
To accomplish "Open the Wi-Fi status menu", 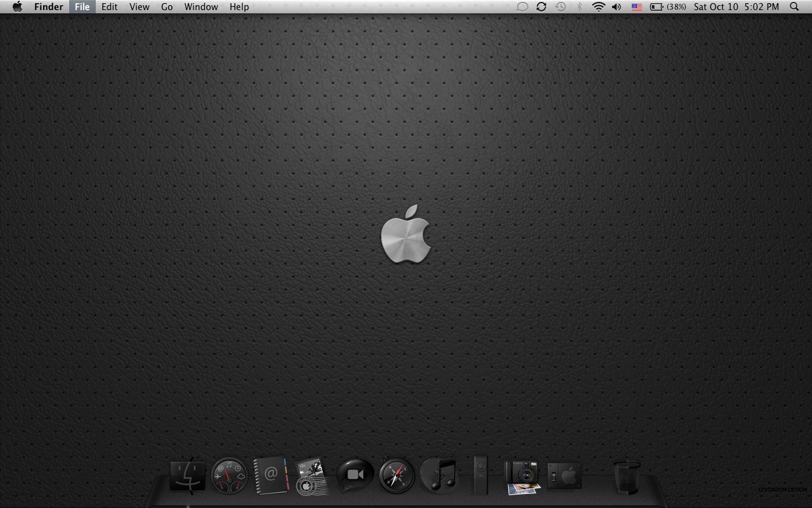I will (598, 7).
